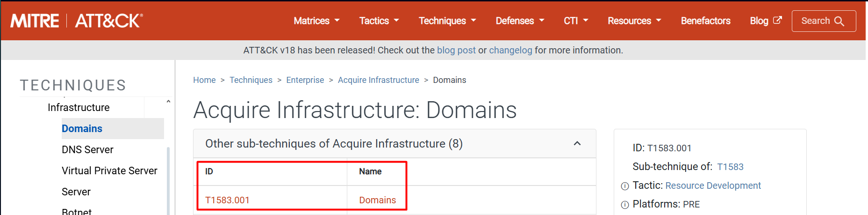Image resolution: width=868 pixels, height=215 pixels.
Task: Click the Search button
Action: coord(824,21)
